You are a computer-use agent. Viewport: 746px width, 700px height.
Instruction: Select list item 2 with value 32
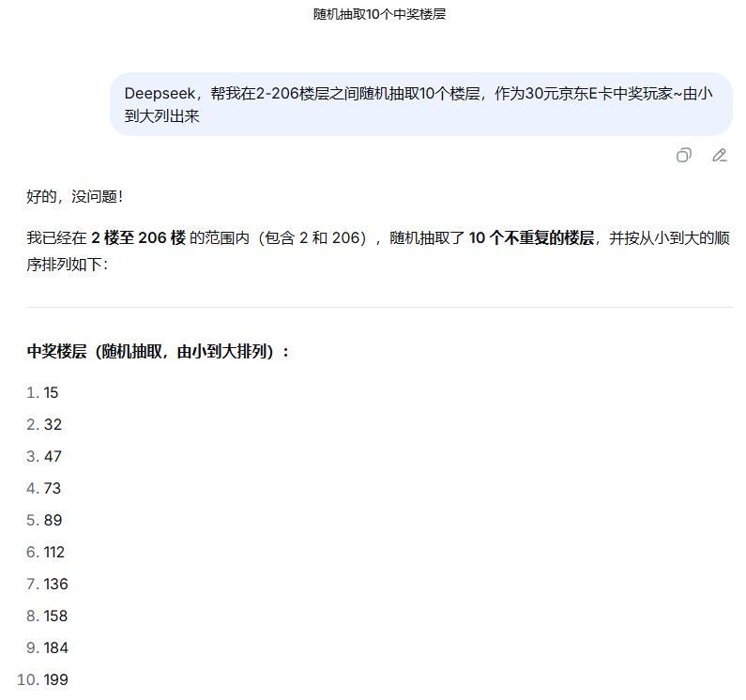(x=44, y=424)
